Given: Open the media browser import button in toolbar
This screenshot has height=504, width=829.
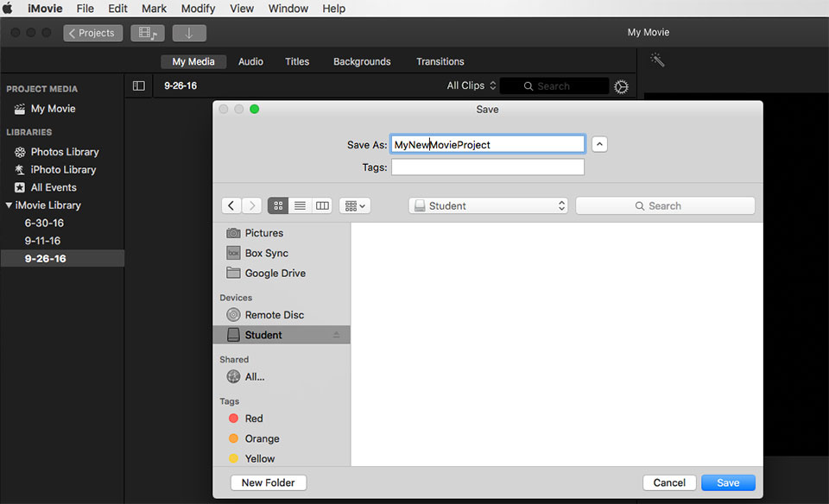Looking at the screenshot, I should tap(148, 33).
